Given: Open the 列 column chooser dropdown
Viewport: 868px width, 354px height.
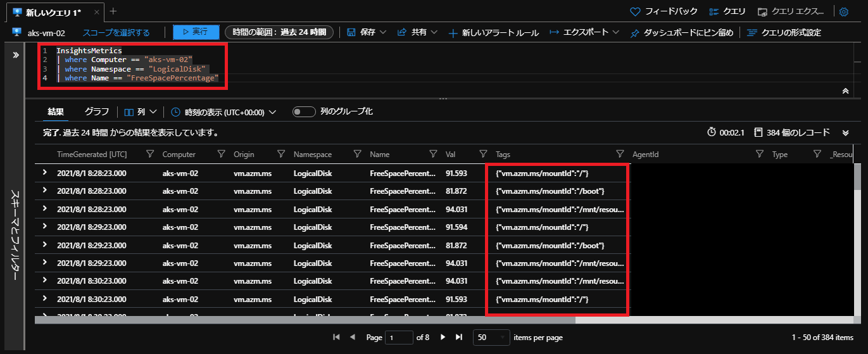Looking at the screenshot, I should (141, 111).
